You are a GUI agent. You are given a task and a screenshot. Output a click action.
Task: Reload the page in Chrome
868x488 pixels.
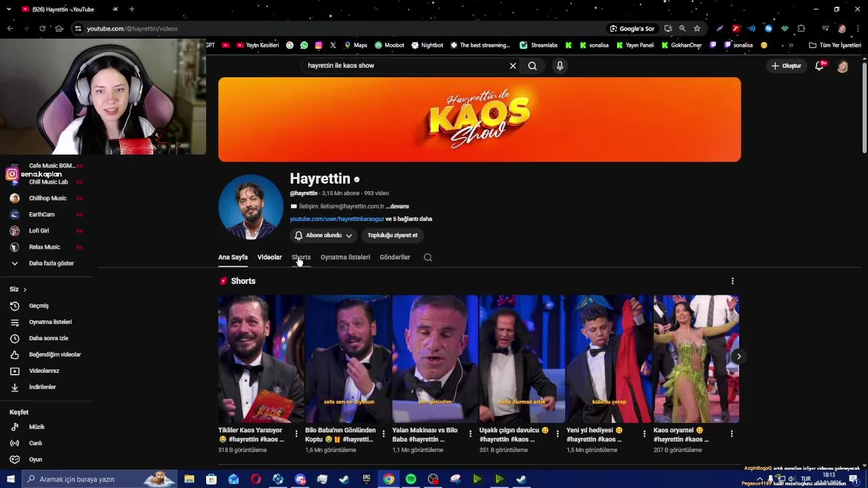coord(42,28)
